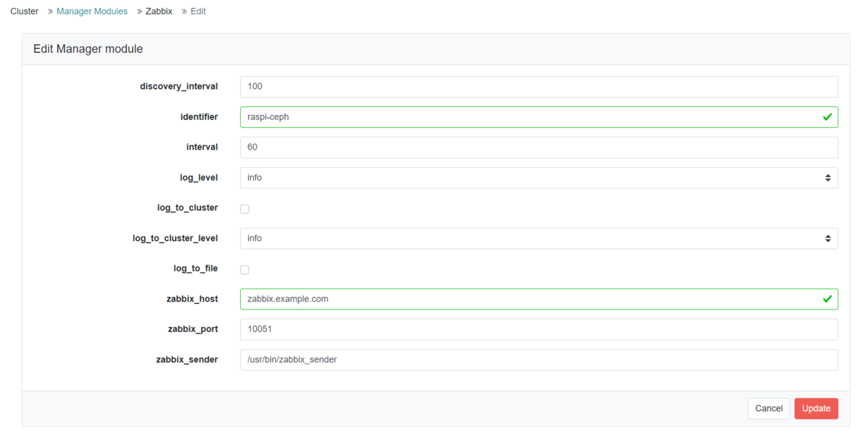Cancel editing the manager module
Viewport: 868px width, 439px height.
[x=768, y=409]
